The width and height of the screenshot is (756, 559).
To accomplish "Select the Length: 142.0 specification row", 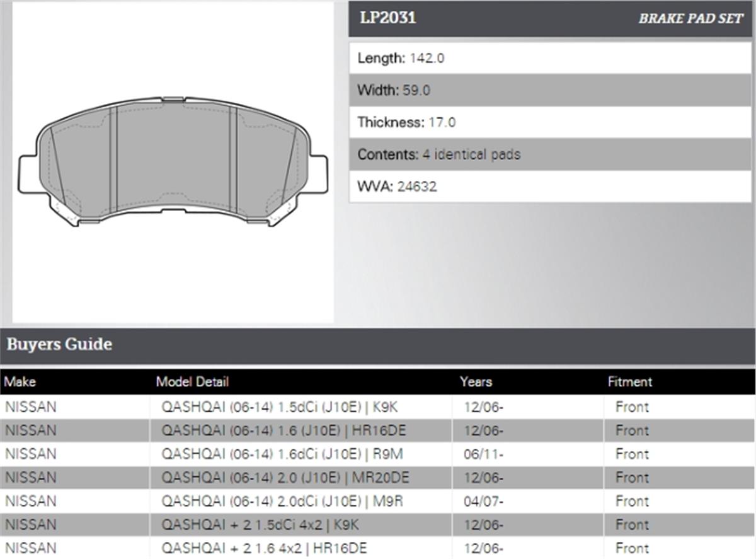I will coord(551,58).
